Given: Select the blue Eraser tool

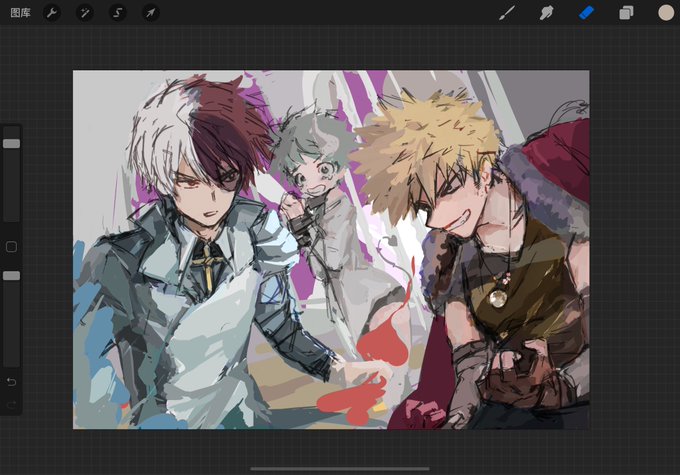Looking at the screenshot, I should coord(586,13).
